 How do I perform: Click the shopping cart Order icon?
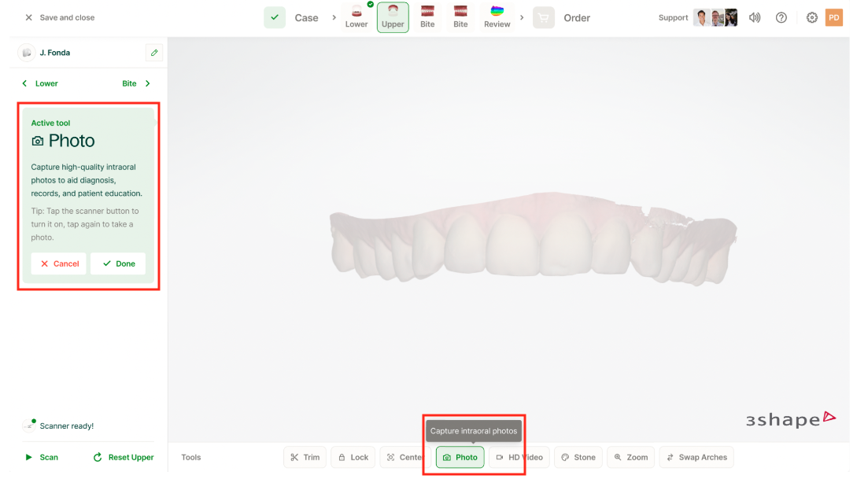544,17
